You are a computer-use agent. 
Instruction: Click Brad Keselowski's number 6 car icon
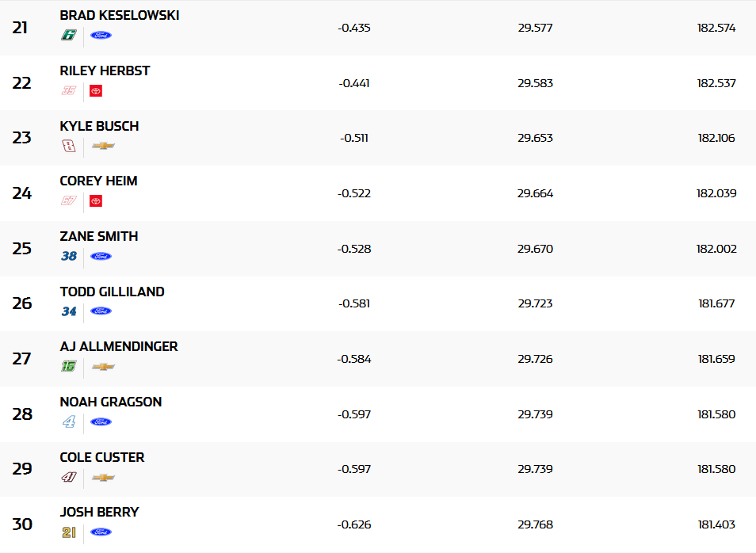coord(69,35)
